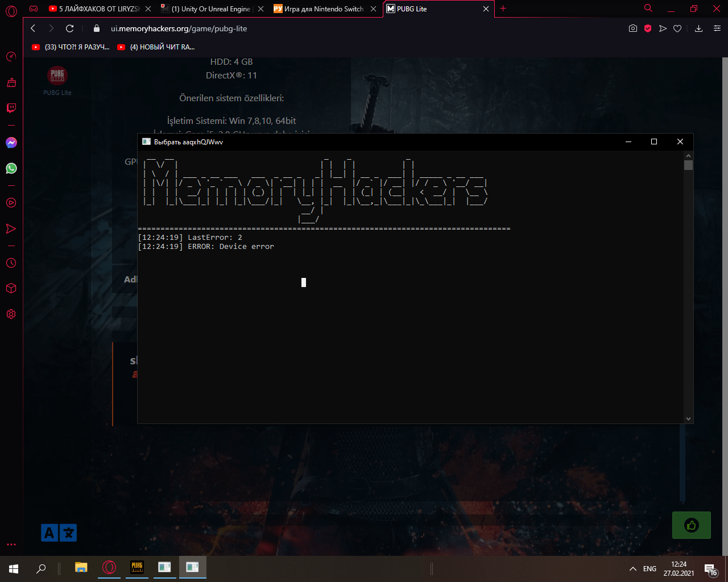
Task: Minimize the aaqxhQJWwv console window
Action: 628,142
